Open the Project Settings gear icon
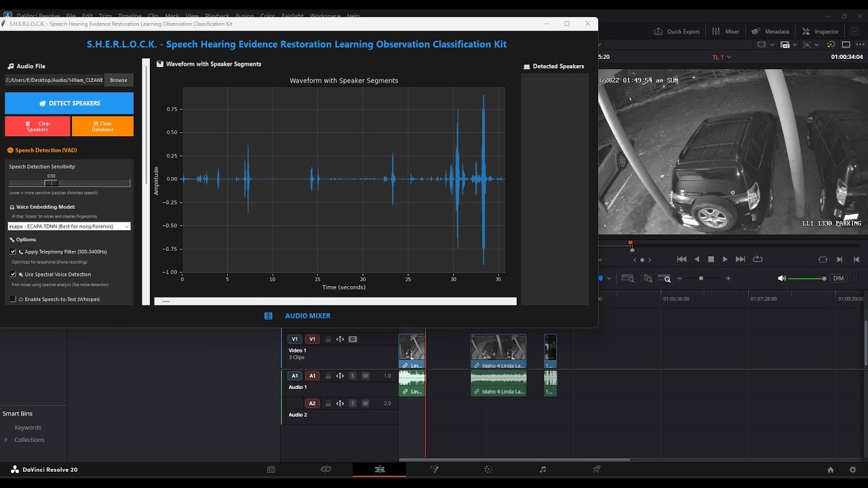868x488 pixels. 852,469
